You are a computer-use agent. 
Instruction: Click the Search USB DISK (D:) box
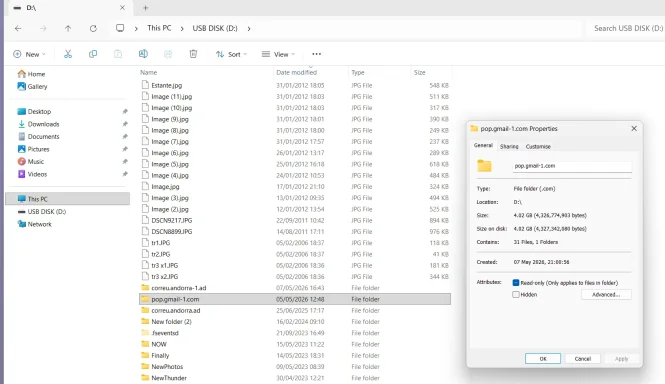[628, 28]
